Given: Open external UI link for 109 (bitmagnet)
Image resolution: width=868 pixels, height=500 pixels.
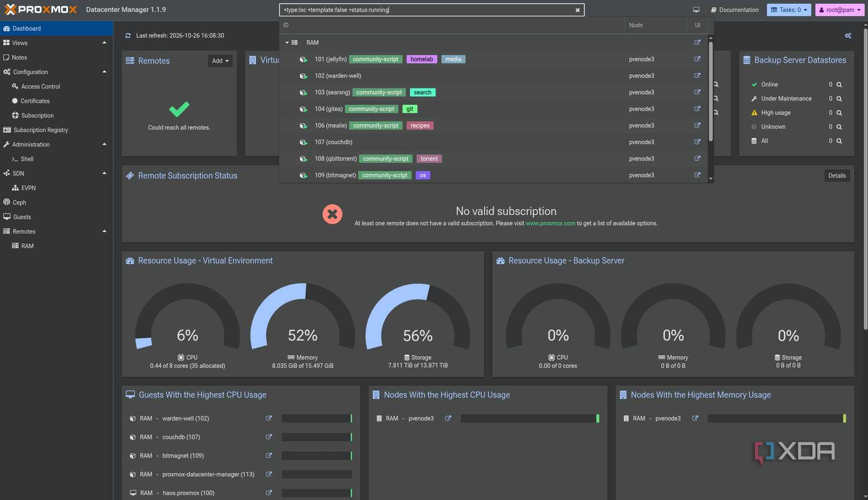Looking at the screenshot, I should click(x=697, y=175).
